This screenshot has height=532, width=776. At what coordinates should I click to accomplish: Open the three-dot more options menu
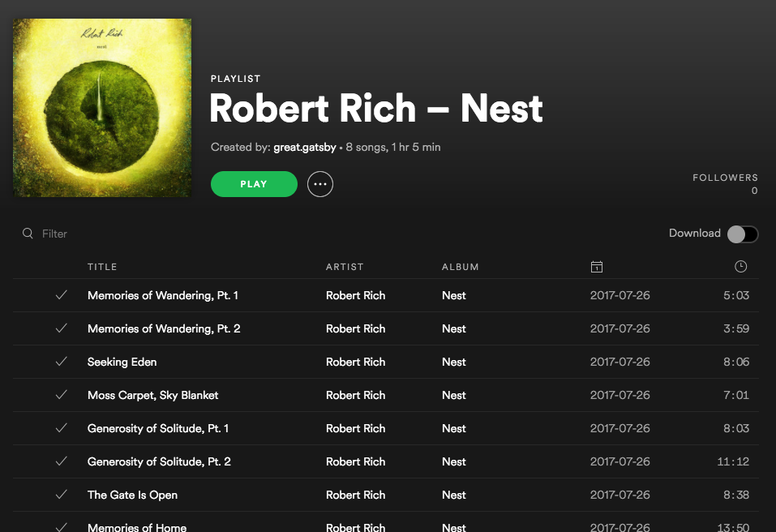320,184
